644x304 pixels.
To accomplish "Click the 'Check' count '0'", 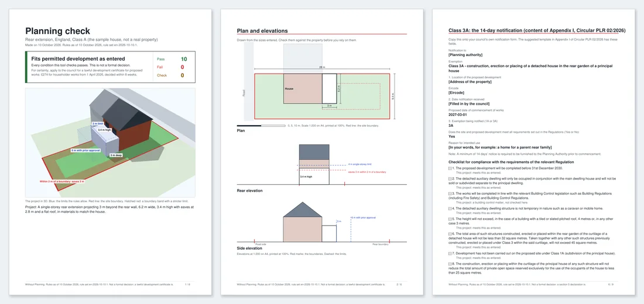I will (182, 75).
